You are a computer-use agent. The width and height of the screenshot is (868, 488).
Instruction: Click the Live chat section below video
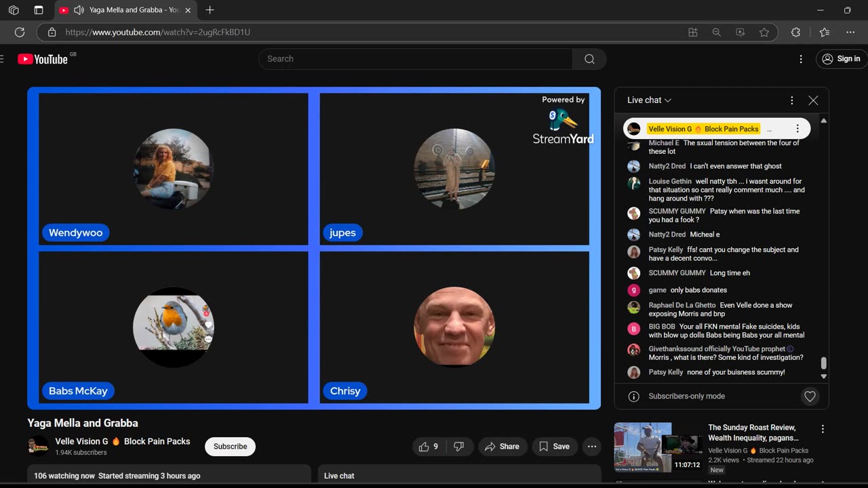click(459, 474)
